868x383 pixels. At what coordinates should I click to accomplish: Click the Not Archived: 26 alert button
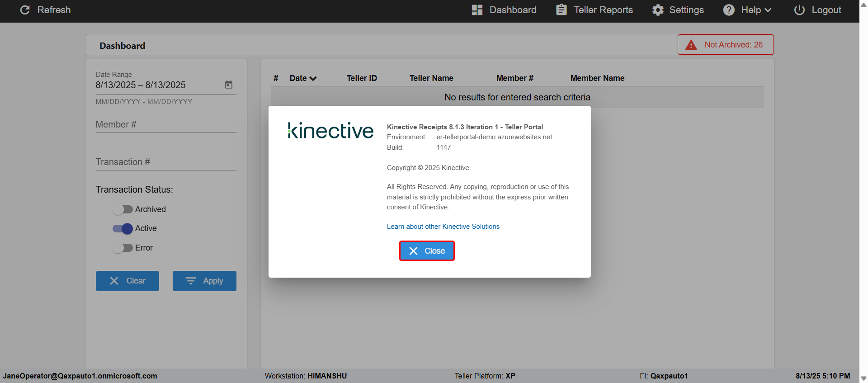pos(726,45)
